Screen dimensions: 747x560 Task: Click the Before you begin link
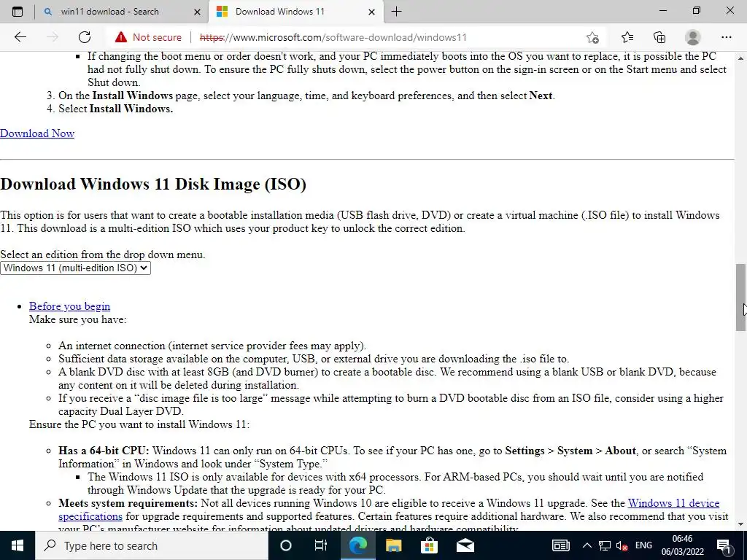69,306
